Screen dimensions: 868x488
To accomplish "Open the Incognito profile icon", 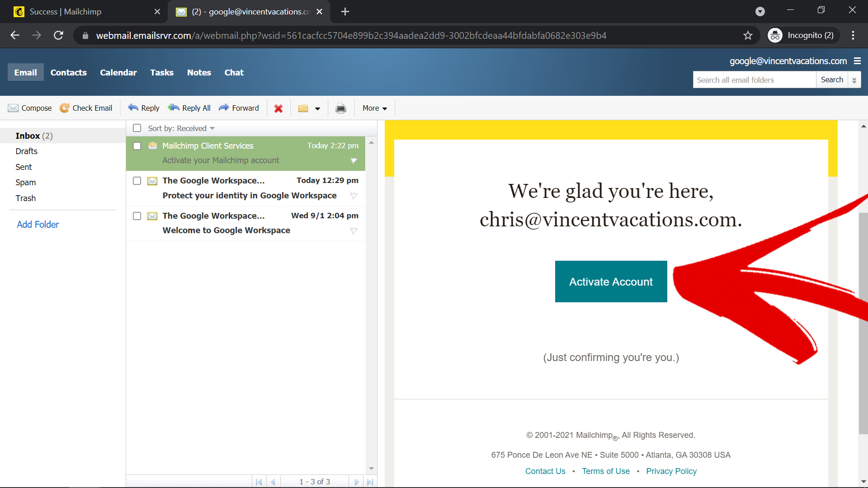I will pos(775,35).
